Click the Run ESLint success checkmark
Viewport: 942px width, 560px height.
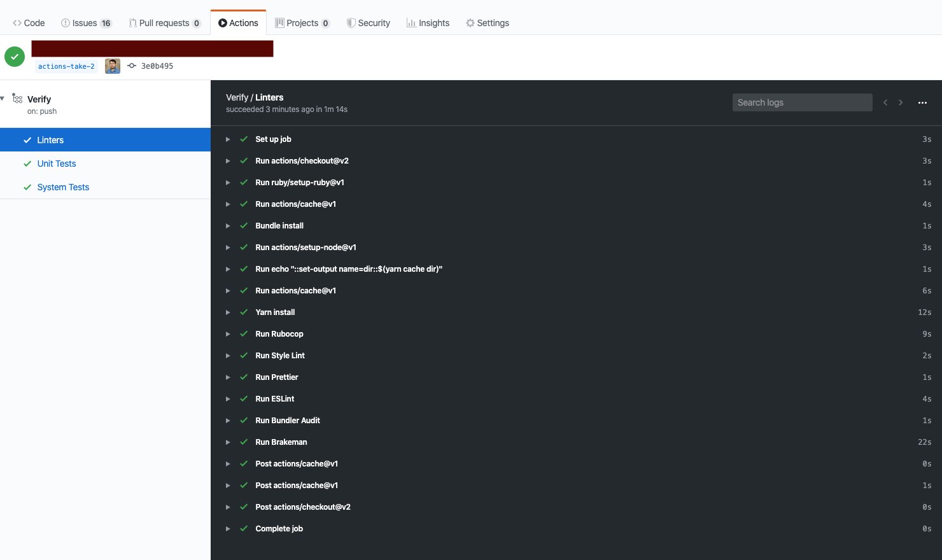(244, 398)
